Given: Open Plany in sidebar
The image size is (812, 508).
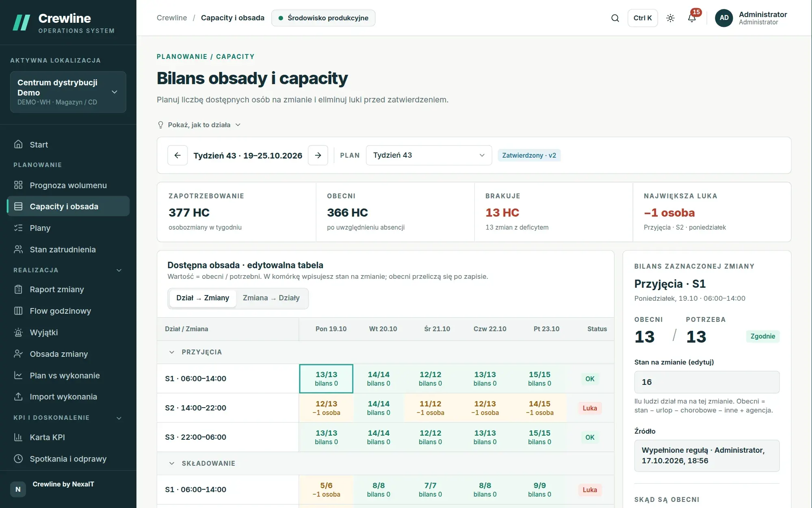Looking at the screenshot, I should [x=68, y=228].
